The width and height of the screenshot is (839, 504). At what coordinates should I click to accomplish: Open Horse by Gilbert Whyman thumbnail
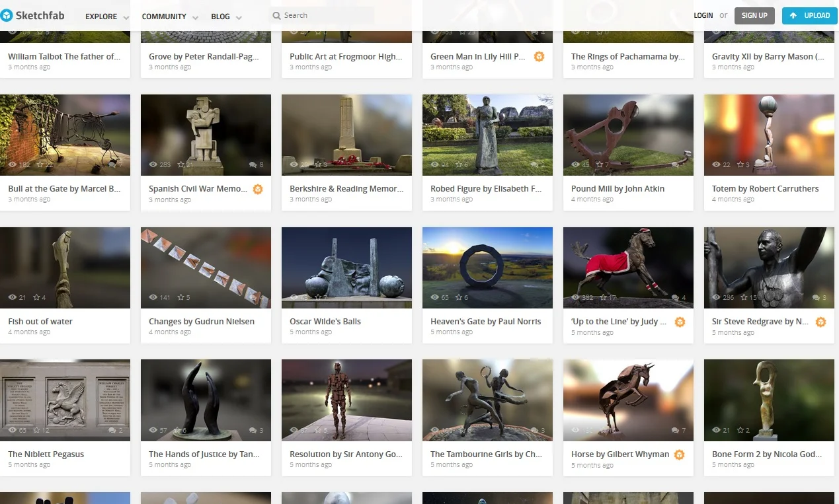pos(628,400)
